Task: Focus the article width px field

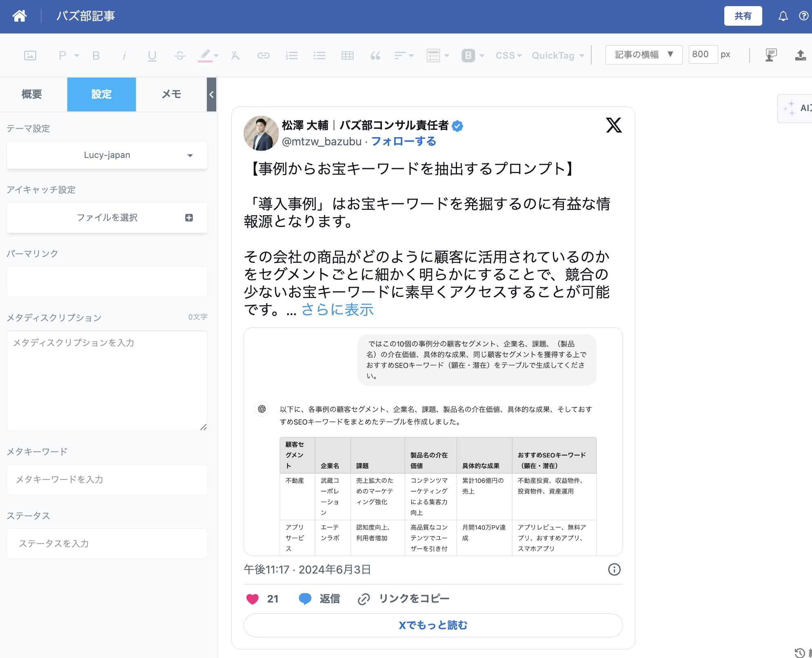Action: [x=703, y=54]
